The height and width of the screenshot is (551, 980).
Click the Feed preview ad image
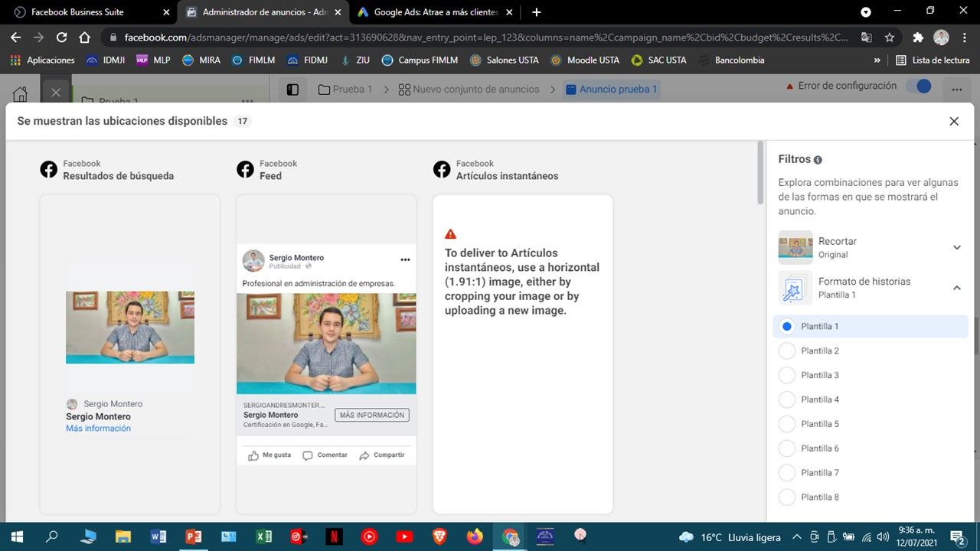tap(326, 344)
